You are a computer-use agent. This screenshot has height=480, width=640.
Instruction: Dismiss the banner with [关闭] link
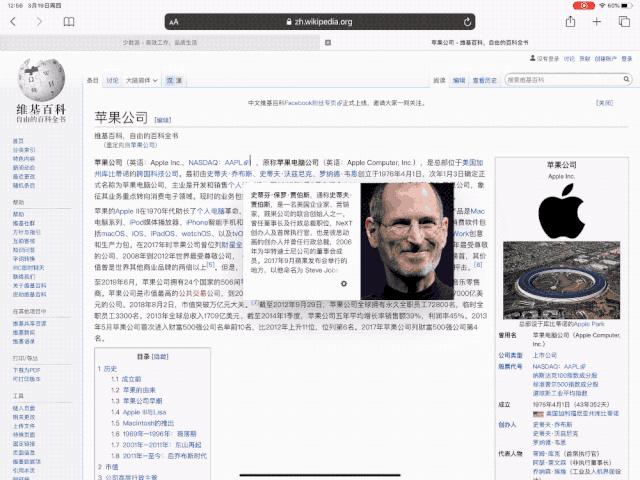coord(604,103)
